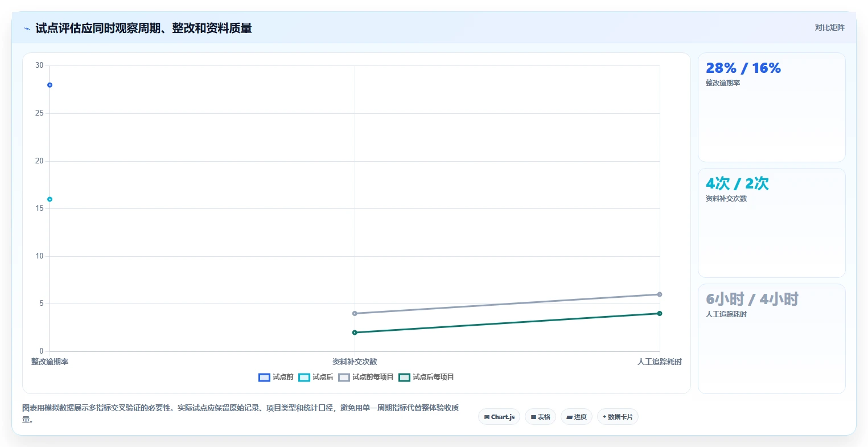Click the 资料补交次数 x-axis label
The height and width of the screenshot is (447, 868).
click(355, 362)
